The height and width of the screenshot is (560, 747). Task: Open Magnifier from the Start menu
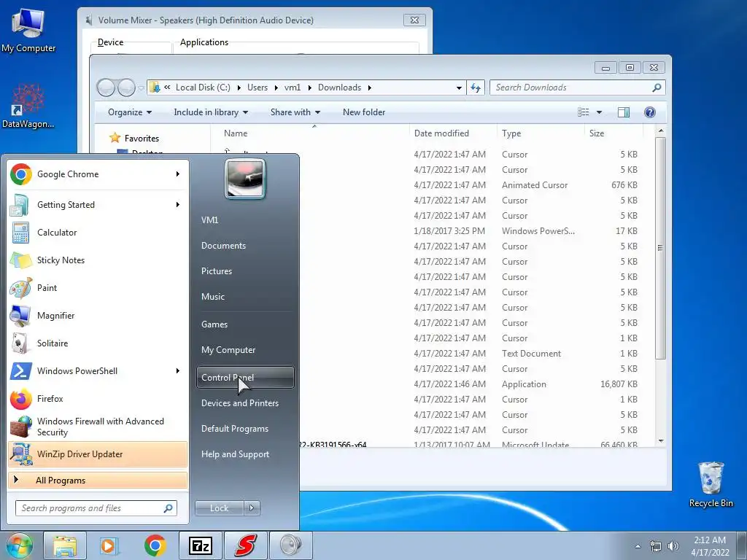(98, 315)
